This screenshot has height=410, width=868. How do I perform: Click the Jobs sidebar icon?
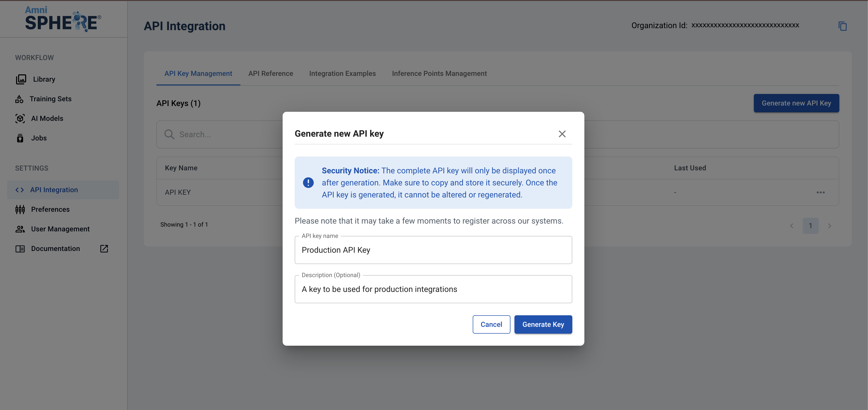(x=20, y=138)
